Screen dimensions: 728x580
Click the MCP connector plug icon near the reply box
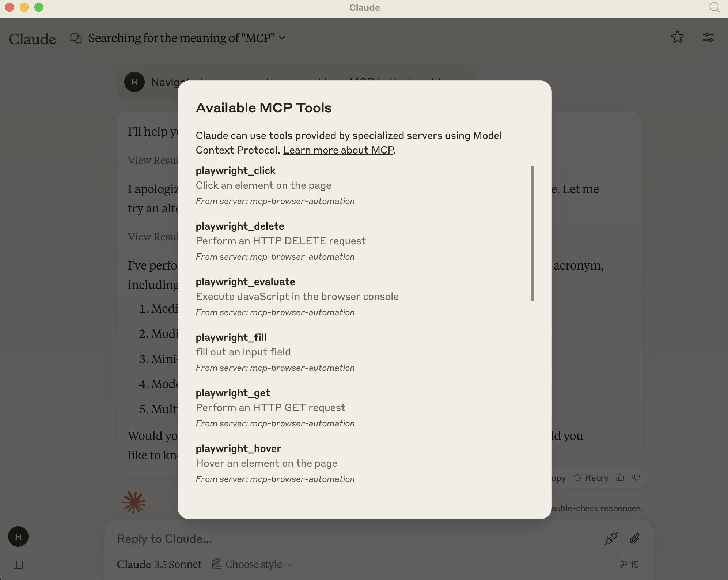click(611, 538)
